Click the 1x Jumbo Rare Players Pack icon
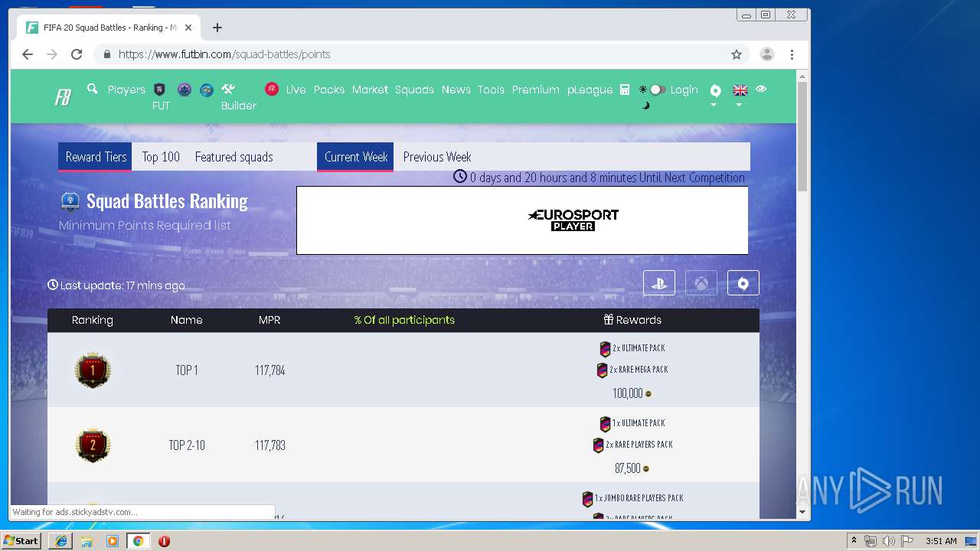Viewport: 980px width, 551px height. pyautogui.click(x=588, y=499)
